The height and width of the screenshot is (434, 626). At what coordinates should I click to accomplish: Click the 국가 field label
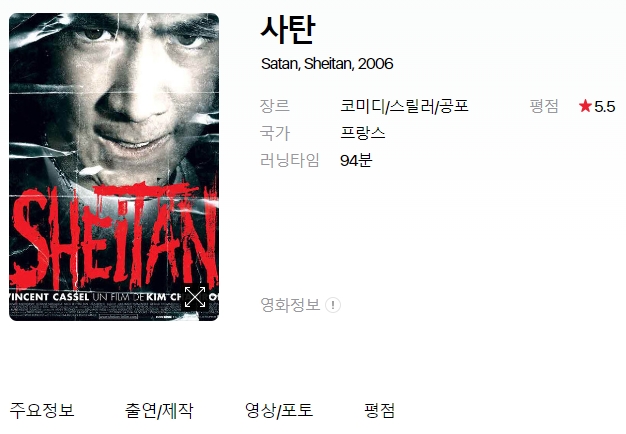coord(274,133)
